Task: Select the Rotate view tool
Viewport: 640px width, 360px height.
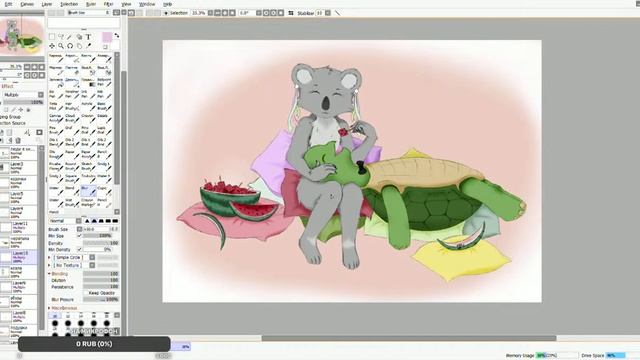Action: 70,46
